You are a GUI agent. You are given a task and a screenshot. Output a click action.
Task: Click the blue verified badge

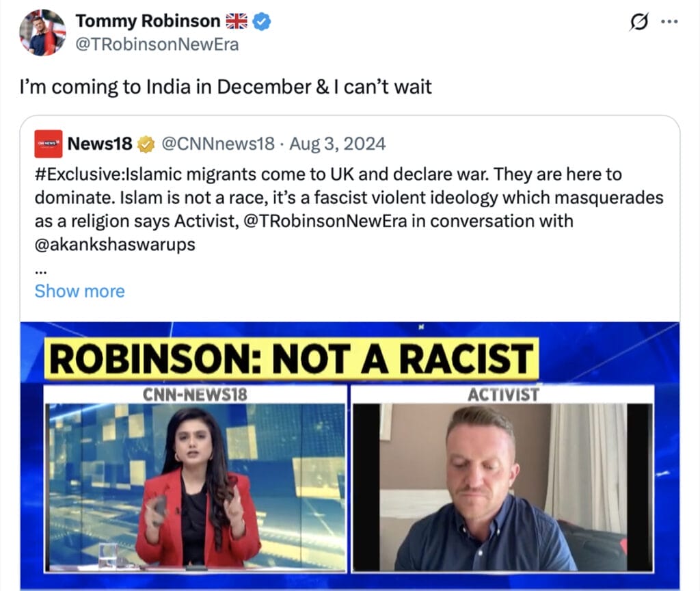tap(262, 21)
